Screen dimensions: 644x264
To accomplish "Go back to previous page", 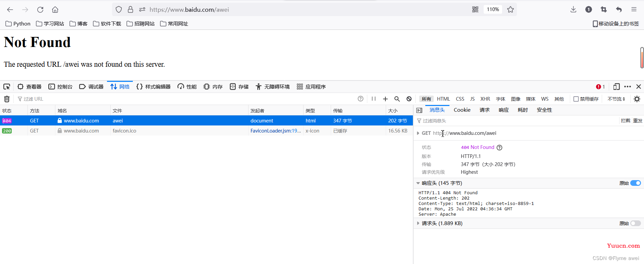I will [x=10, y=10].
